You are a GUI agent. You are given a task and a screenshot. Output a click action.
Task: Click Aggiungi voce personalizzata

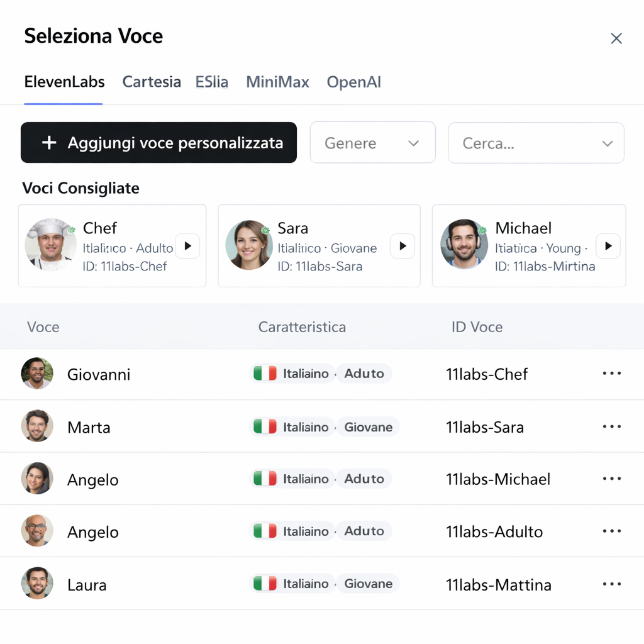(158, 143)
